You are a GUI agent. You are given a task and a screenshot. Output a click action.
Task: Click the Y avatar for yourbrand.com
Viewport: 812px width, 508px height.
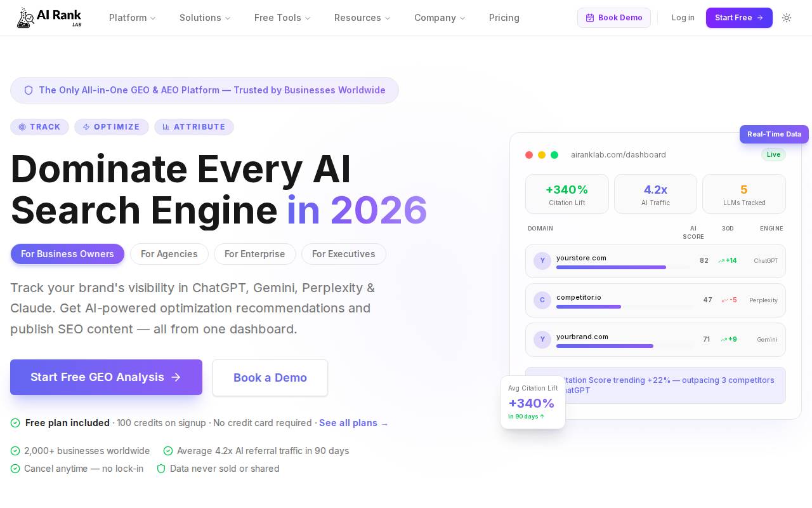[542, 340]
